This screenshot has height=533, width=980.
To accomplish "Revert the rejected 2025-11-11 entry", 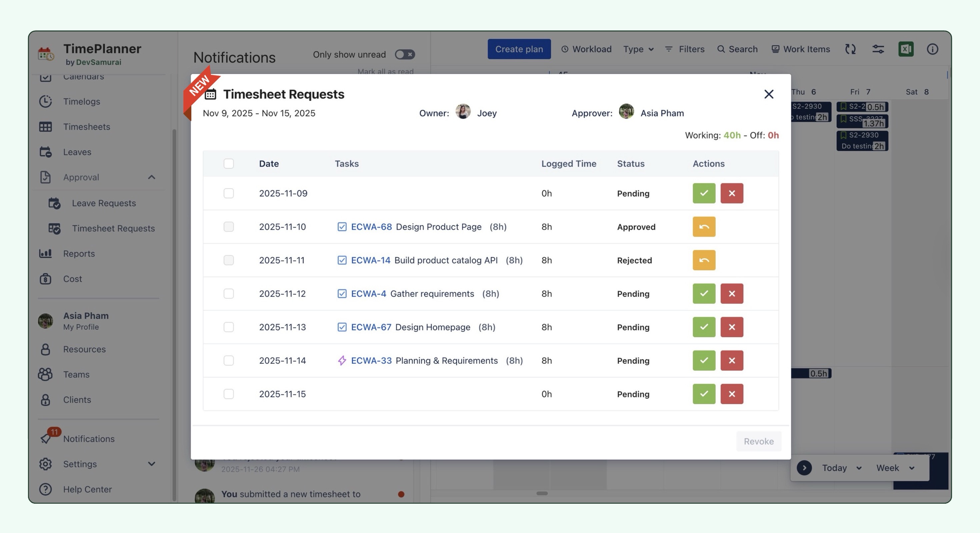I will (x=703, y=260).
